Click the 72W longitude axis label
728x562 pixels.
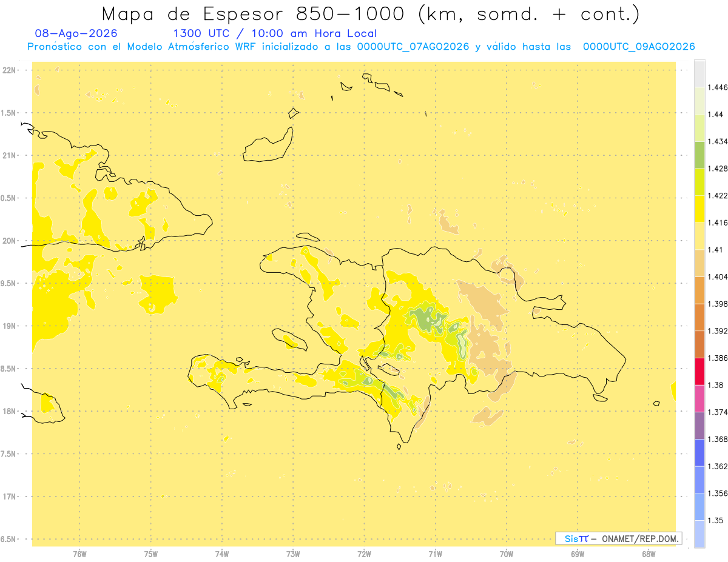tap(364, 554)
